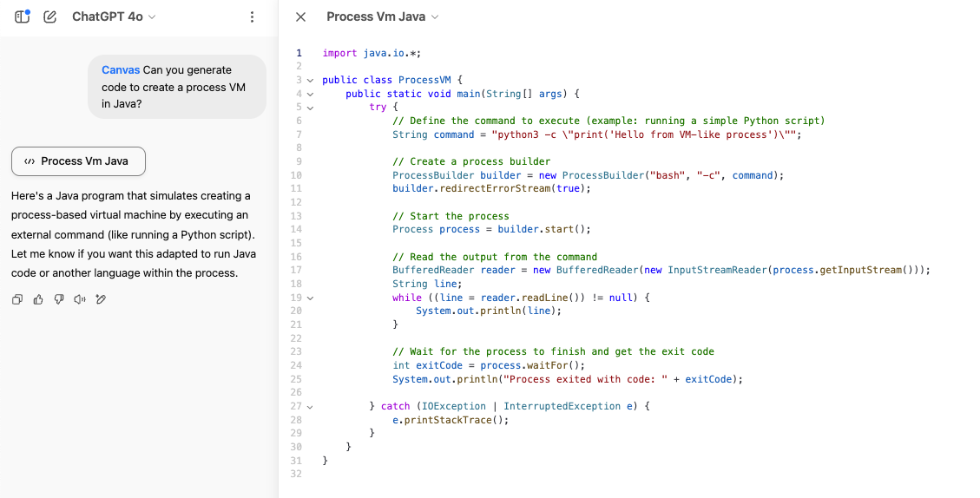Click the empty last line 32 in editor
The height and width of the screenshot is (498, 980).
521,474
